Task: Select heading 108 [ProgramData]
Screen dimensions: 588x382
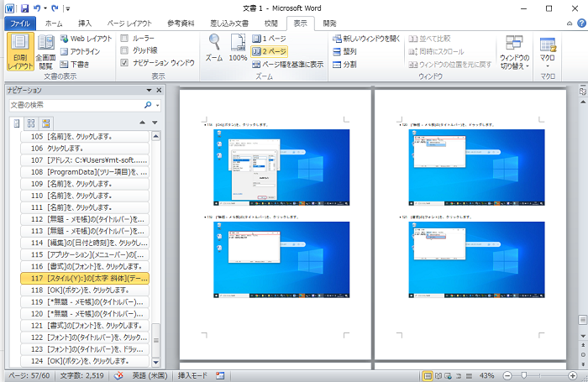Action: click(x=85, y=172)
